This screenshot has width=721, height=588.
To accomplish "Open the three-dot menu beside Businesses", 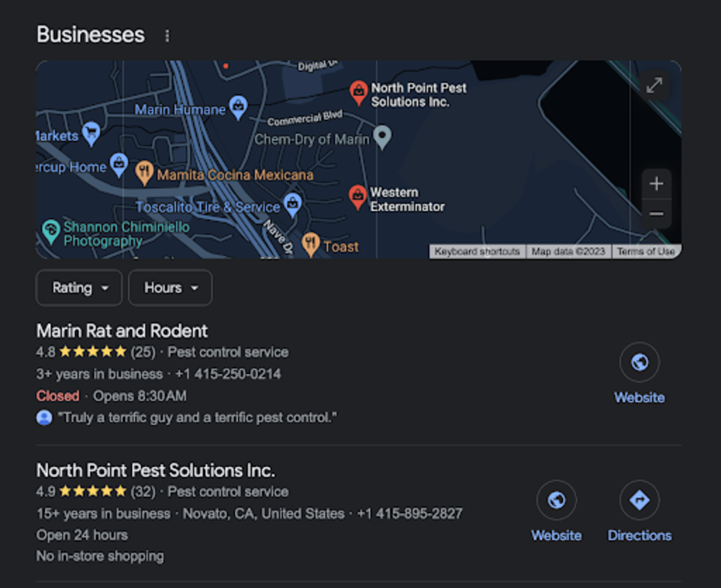I will 167,36.
